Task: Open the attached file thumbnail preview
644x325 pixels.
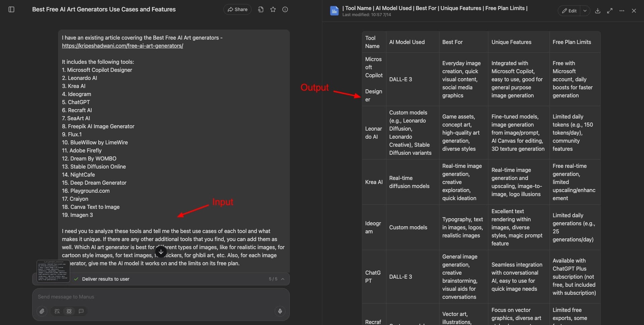Action: coord(53,271)
